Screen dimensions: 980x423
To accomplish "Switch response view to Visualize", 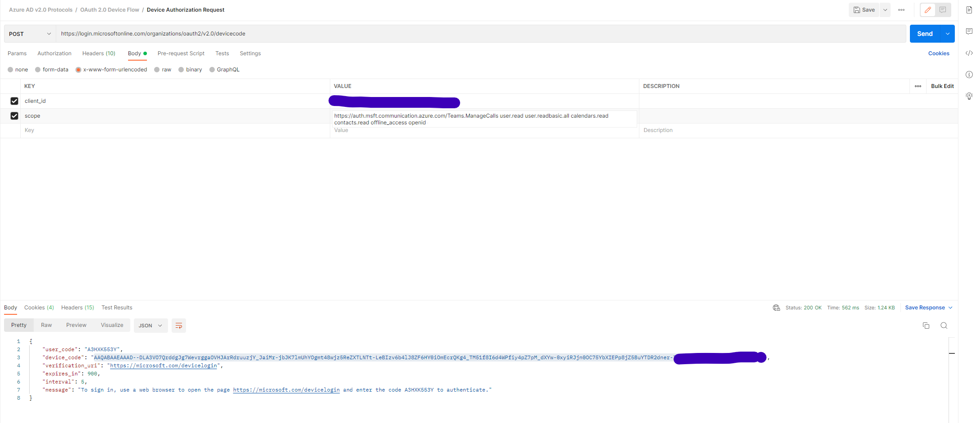I will pyautogui.click(x=112, y=325).
